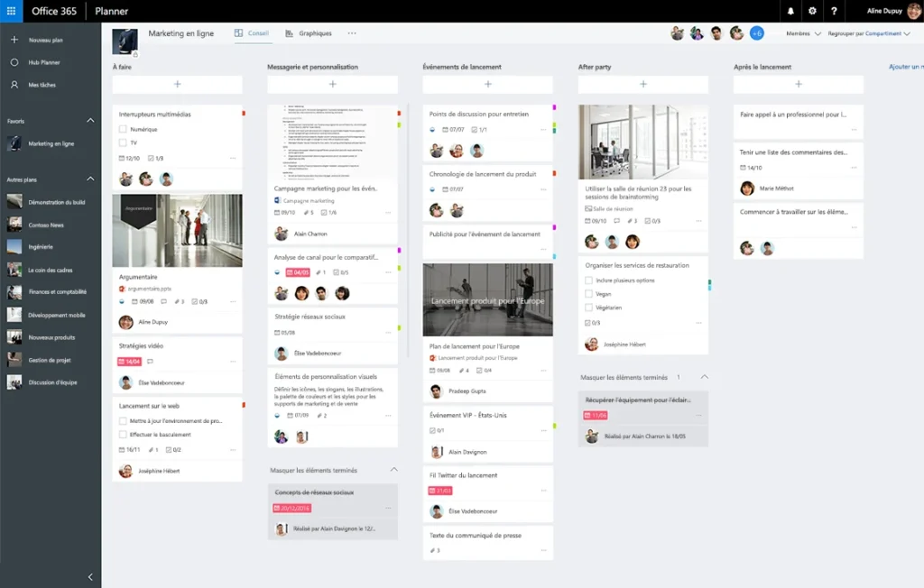This screenshot has height=588, width=924.
Task: Click Aline Dupuy profile avatar top right
Action: (913, 11)
